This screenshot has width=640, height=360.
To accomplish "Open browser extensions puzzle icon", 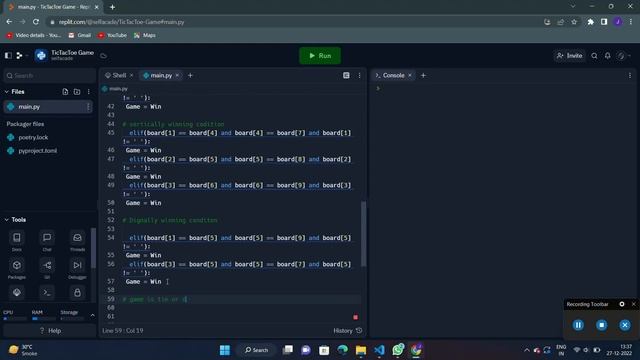I will pos(590,22).
